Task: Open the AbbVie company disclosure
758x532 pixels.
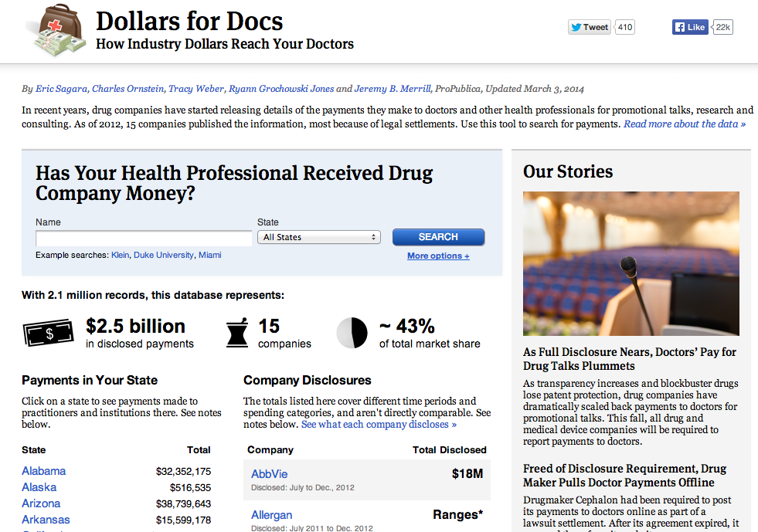Action: click(x=269, y=473)
